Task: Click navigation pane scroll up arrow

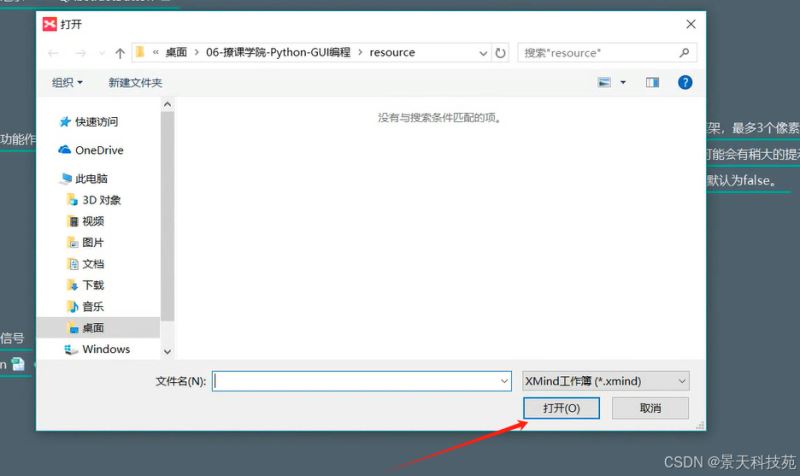Action: click(x=167, y=105)
